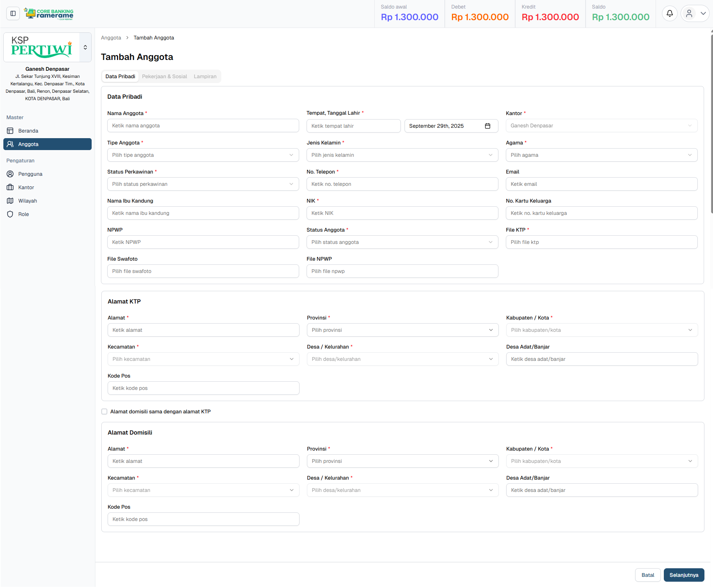Click the Core Banking ramerame logo

click(48, 13)
